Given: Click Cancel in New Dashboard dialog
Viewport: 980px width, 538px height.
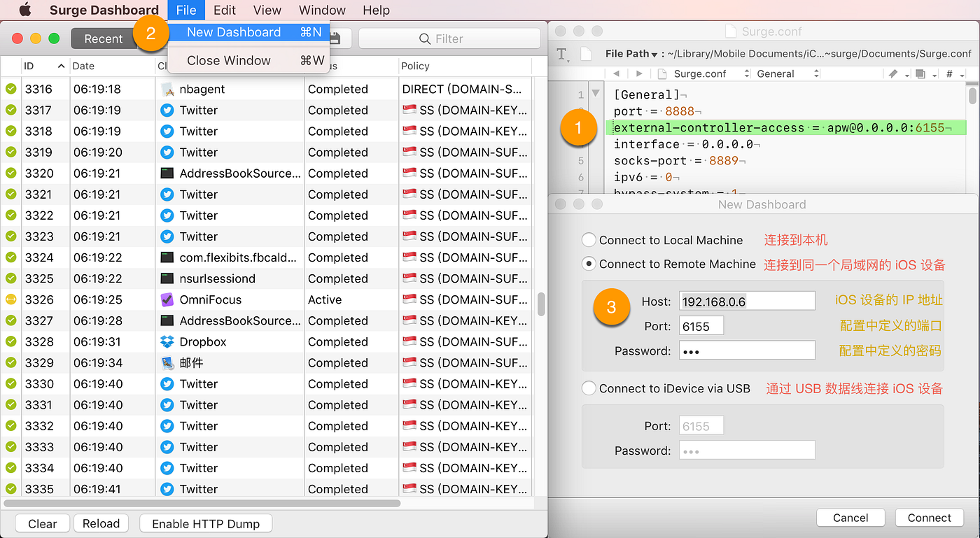Looking at the screenshot, I should [850, 518].
